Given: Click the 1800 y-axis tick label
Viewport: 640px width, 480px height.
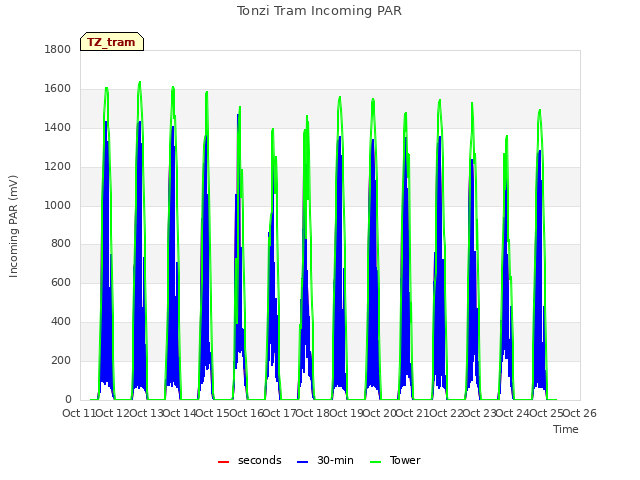Looking at the screenshot, I should tap(58, 49).
